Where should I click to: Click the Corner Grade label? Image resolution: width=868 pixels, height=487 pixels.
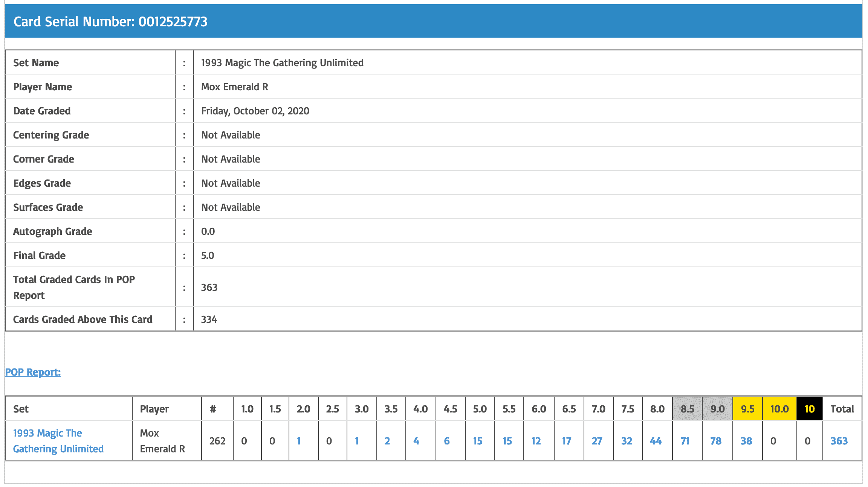click(x=44, y=159)
